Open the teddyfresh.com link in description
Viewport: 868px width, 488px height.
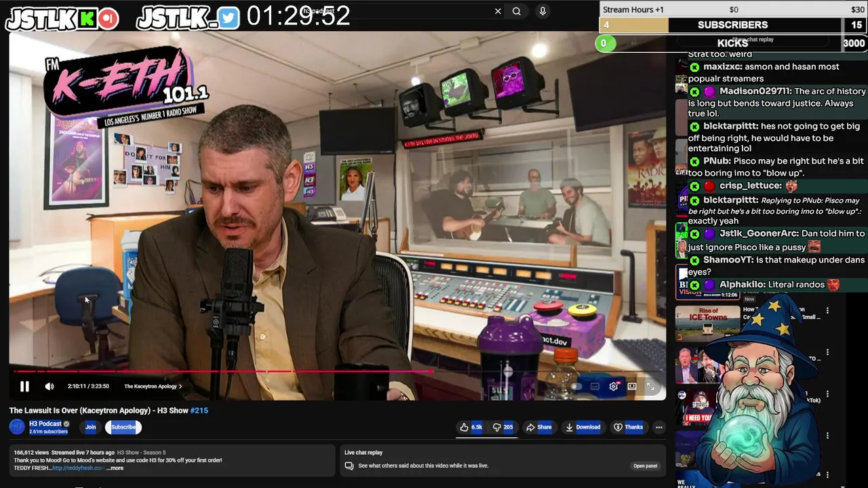tap(79, 468)
